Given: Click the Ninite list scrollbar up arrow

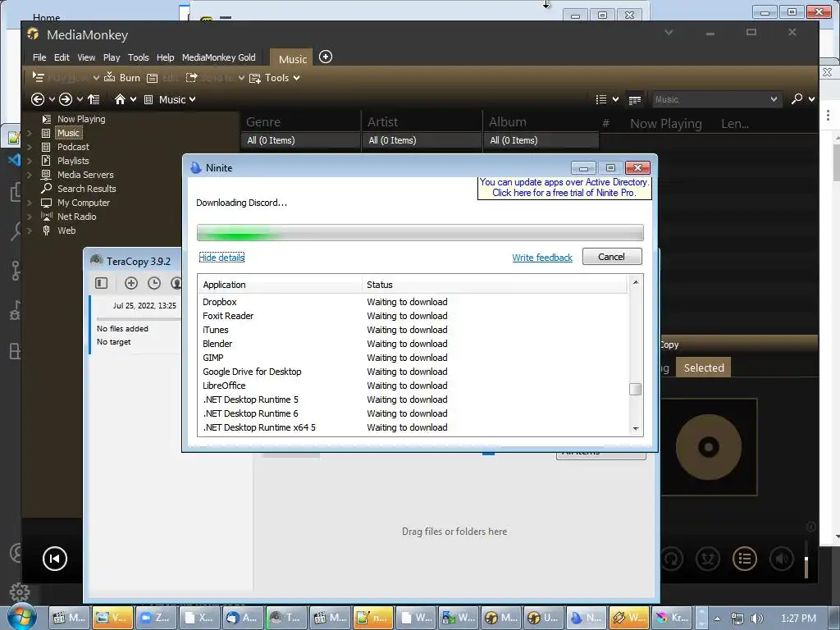Looking at the screenshot, I should pos(636,282).
